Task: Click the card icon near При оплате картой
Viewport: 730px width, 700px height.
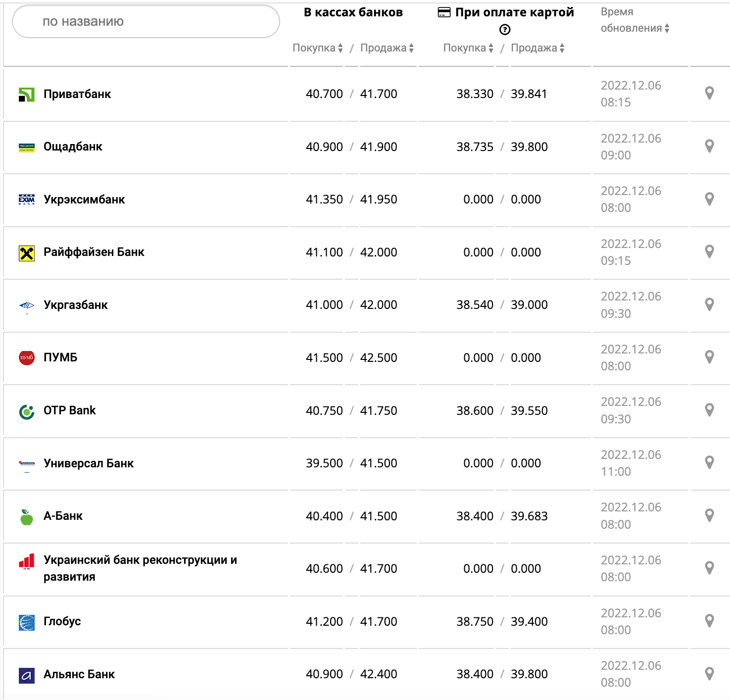Action: coord(444,12)
